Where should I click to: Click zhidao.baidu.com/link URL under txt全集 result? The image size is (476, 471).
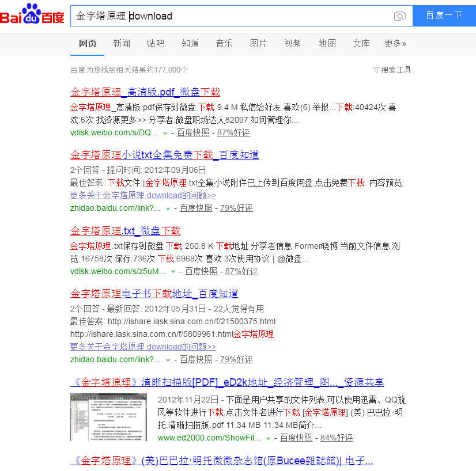pos(115,208)
